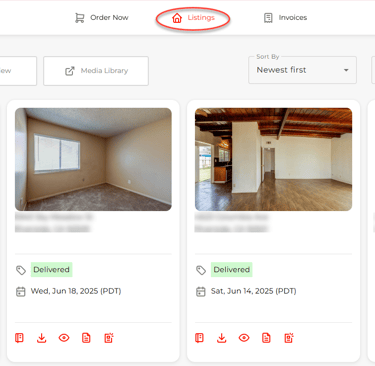Click the Delivered tag on the Jun 14 listing
Viewport: 375px width, 366px height.
pos(232,270)
